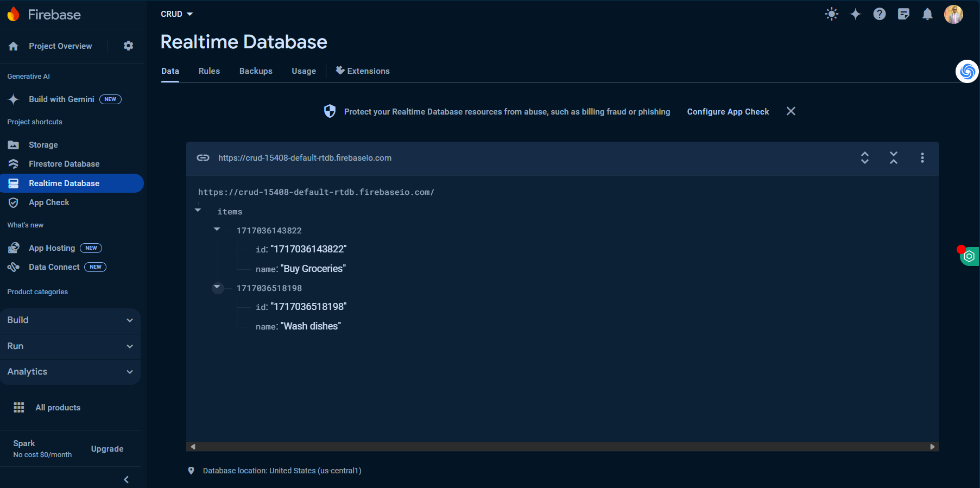
Task: Click the App Check shield icon in sidebar
Action: pyautogui.click(x=14, y=202)
